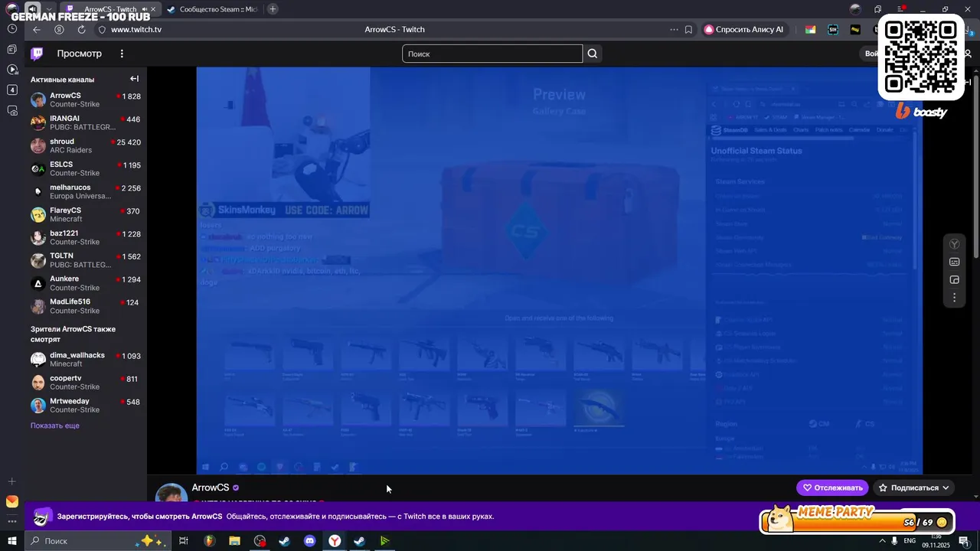Open FlareyCS Minecraft channel
The width and height of the screenshot is (980, 551).
coord(86,214)
